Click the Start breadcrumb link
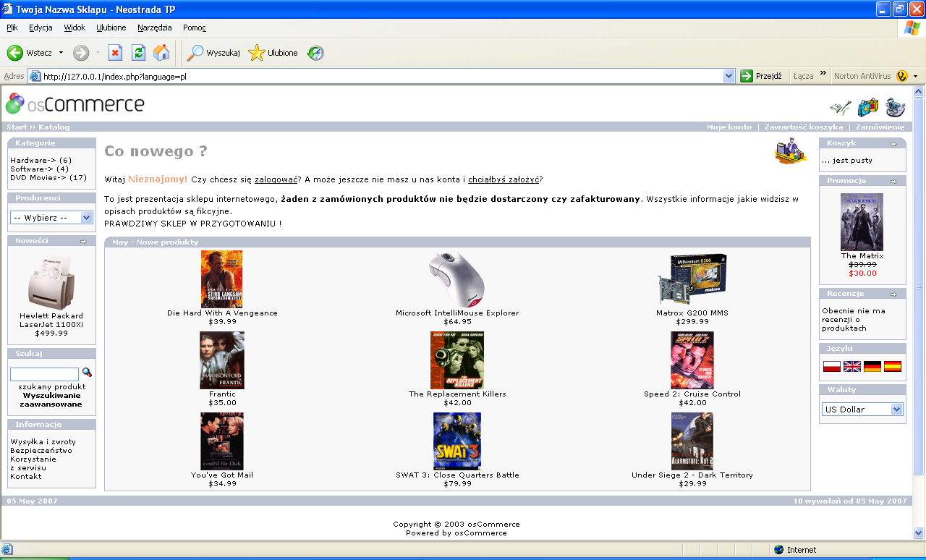The width and height of the screenshot is (926, 560). tap(17, 127)
